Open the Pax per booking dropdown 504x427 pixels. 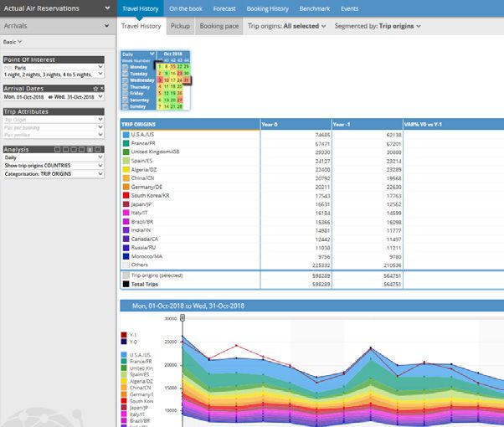tap(54, 127)
